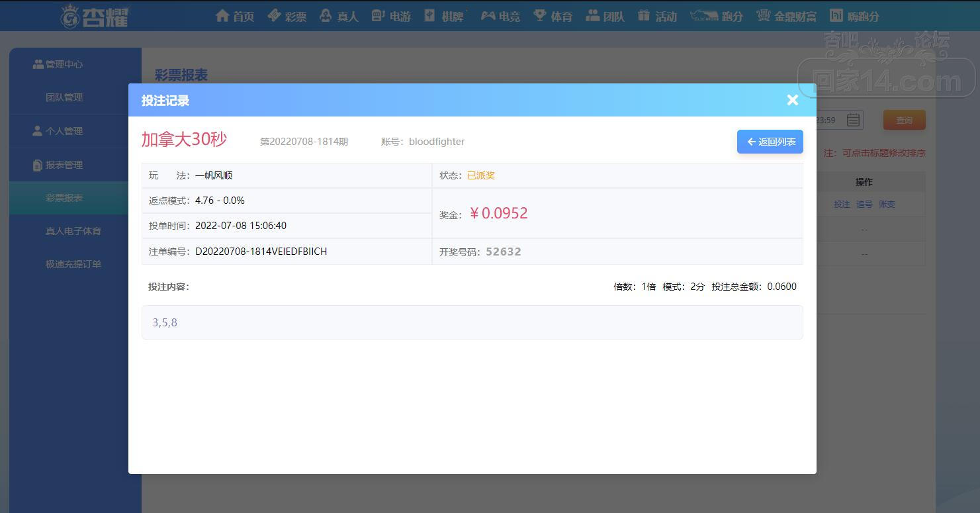Click the rhino icon beside 跑分

pos(704,15)
